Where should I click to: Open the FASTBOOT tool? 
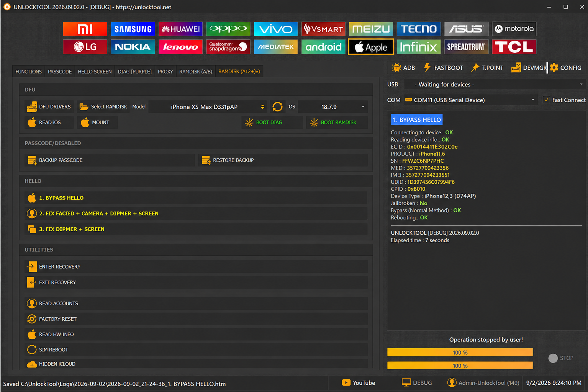click(443, 68)
